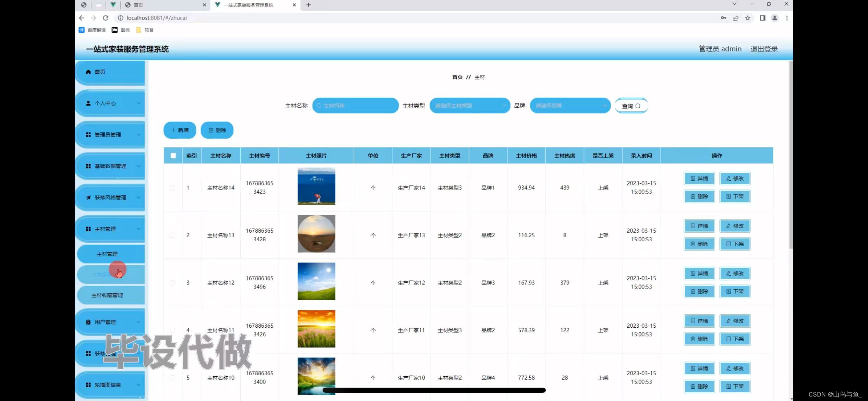868x401 pixels.
Task: Open the 品牌 select dropdown
Action: pos(570,106)
